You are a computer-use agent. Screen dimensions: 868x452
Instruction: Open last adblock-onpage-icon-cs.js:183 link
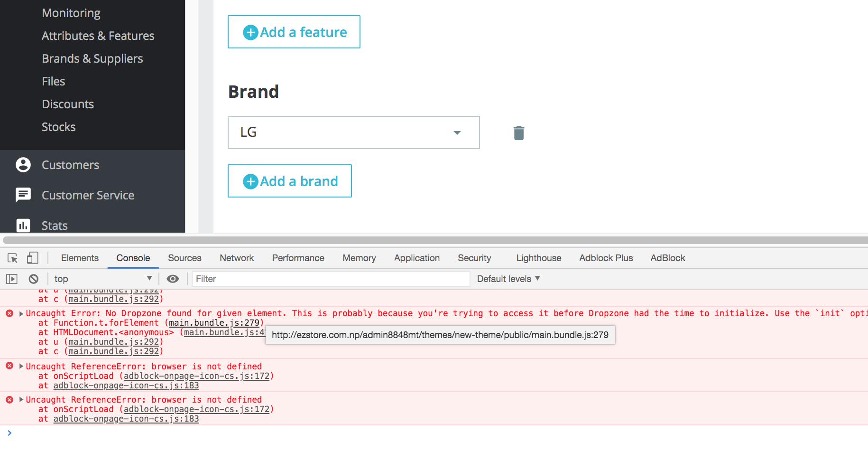pos(126,419)
